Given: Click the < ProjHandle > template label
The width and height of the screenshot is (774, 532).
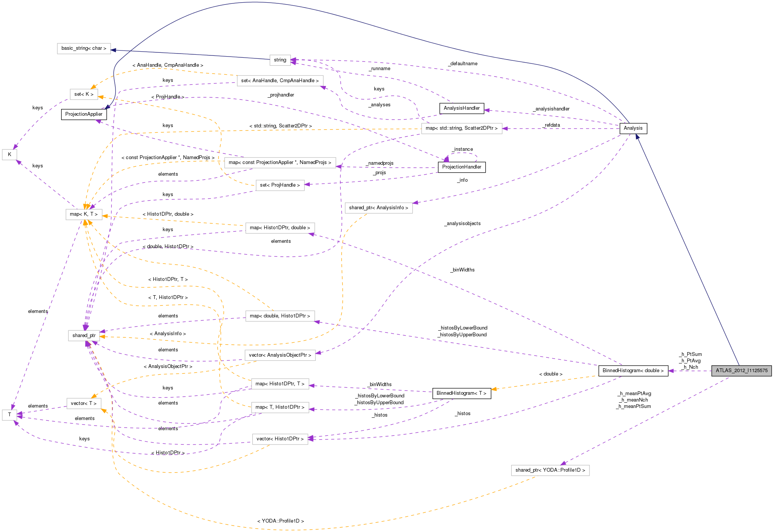Looking at the screenshot, I should tap(168, 97).
